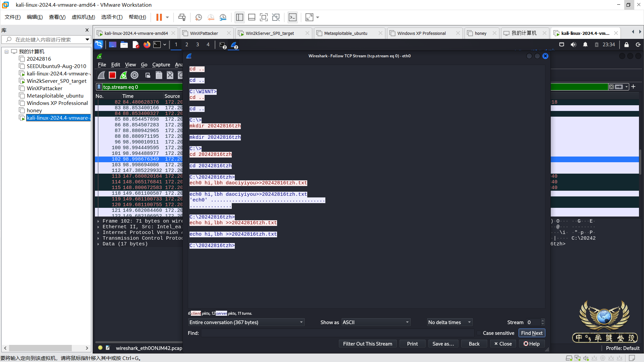Open Wireshark Capture menu

pos(161,65)
